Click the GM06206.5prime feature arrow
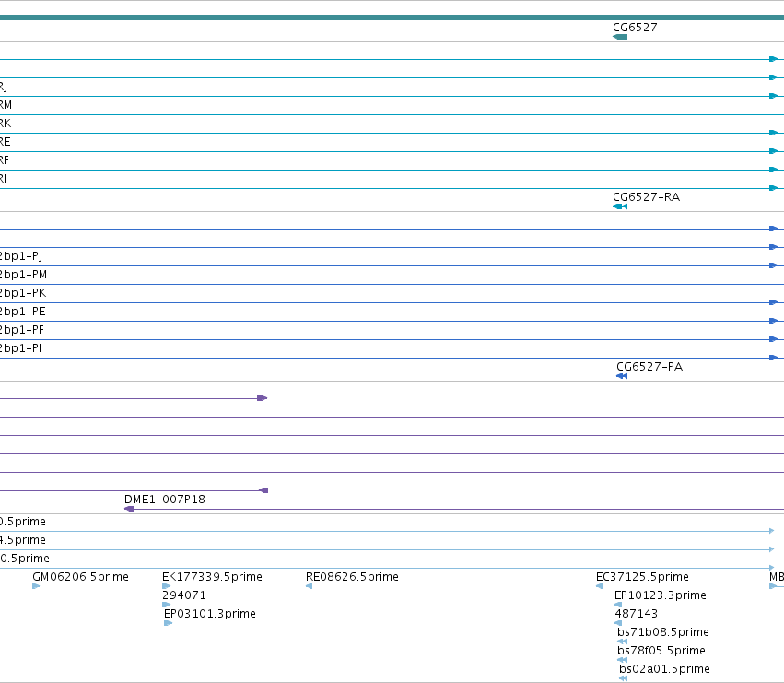Screen dimensions: 784x683 point(36,586)
